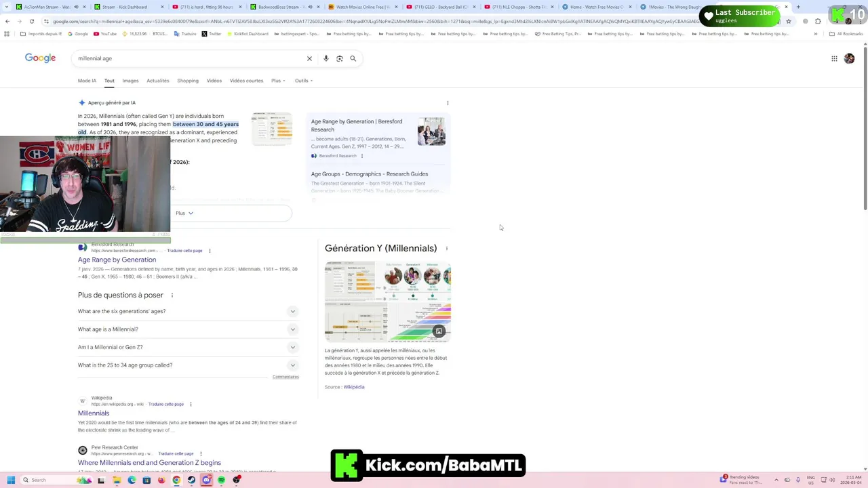Click 'Traduire cette page' for Wikipedia result
The width and height of the screenshot is (868, 488).
[165, 404]
